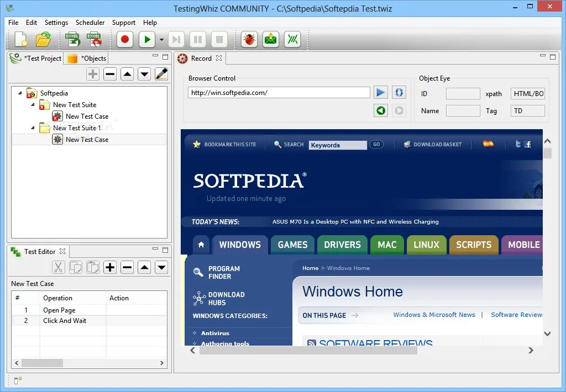Click the Pause toolbar button
Viewport: 566px width, 392px height.
click(198, 39)
